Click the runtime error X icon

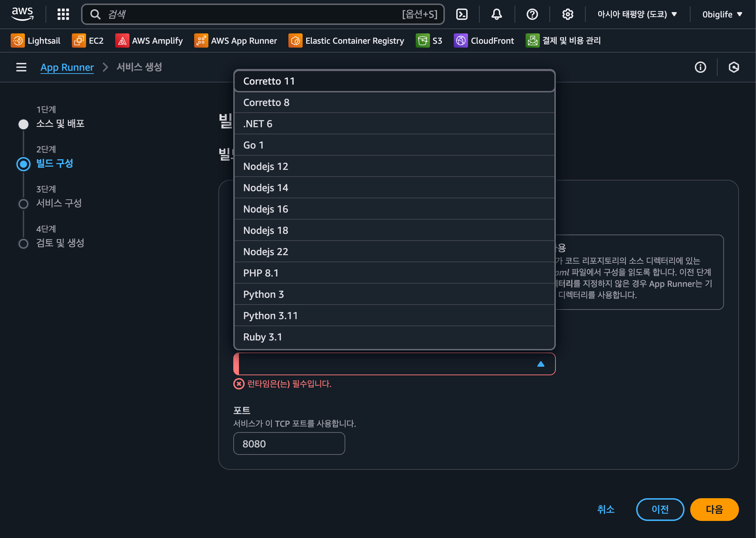click(x=239, y=384)
